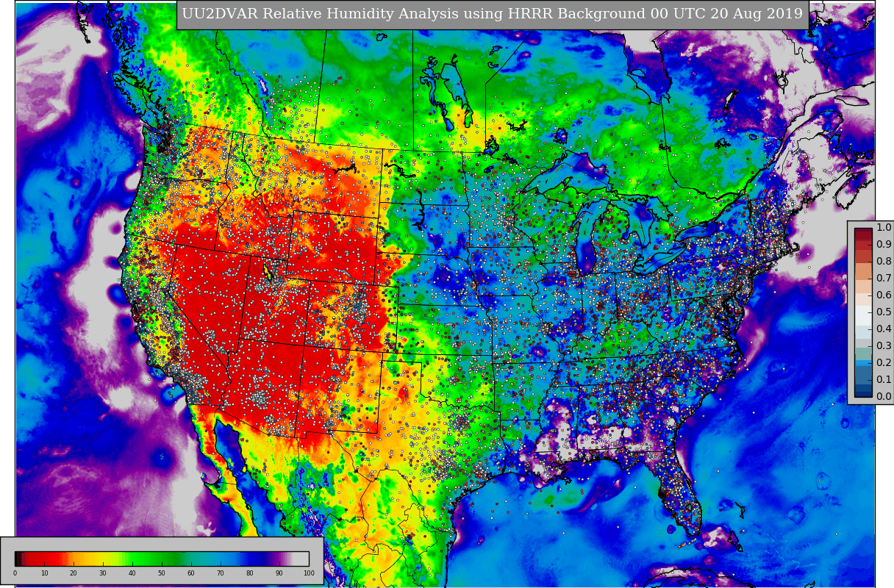Click the 0.0 label on right colorbar
Image resolution: width=894 pixels, height=588 pixels.
[x=884, y=397]
